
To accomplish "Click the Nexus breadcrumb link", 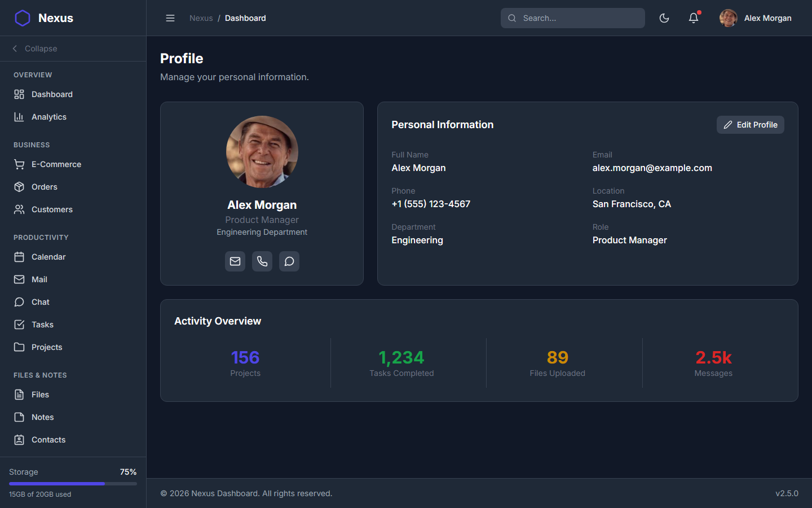I will [201, 18].
